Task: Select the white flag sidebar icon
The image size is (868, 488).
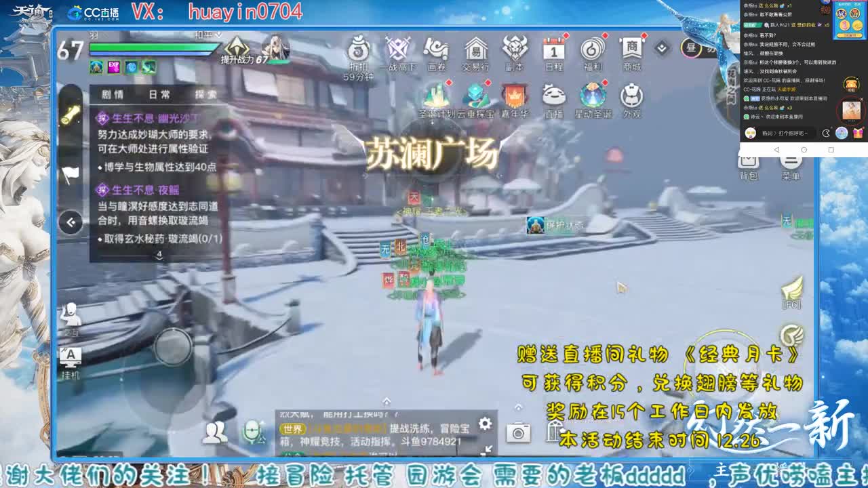Action: point(71,174)
